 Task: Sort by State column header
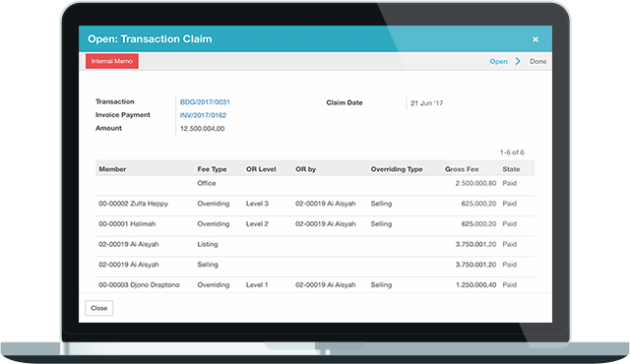(511, 169)
